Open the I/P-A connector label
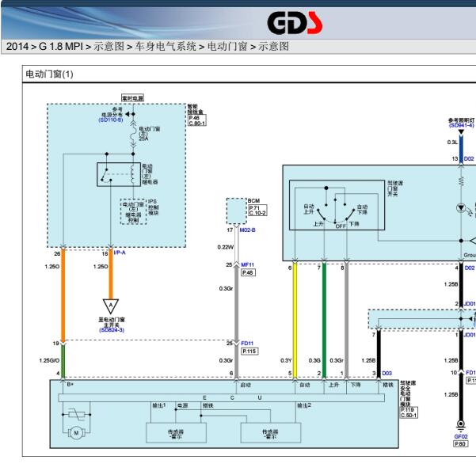The width and height of the screenshot is (476, 475). 120,253
